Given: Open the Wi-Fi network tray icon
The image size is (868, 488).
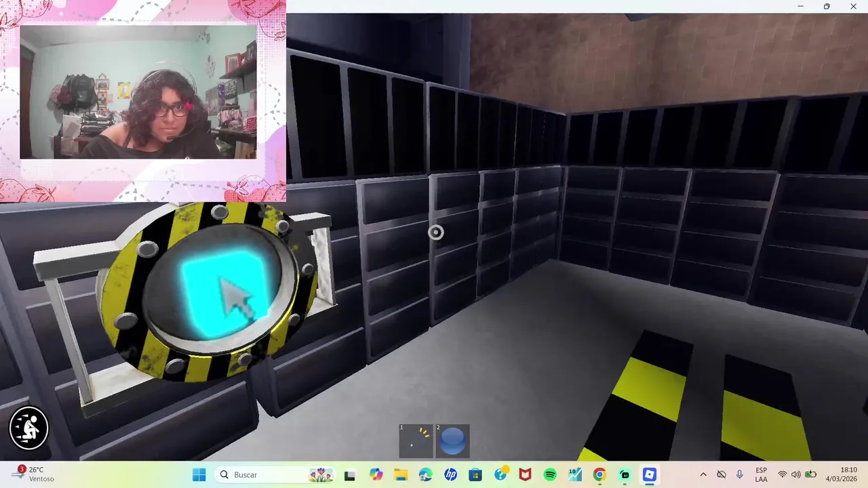Looking at the screenshot, I should tap(783, 474).
